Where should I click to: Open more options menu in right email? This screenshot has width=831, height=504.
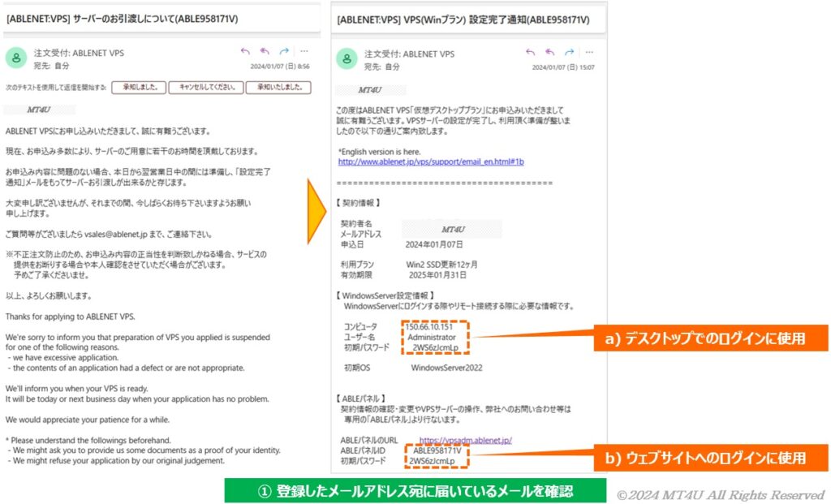(589, 52)
